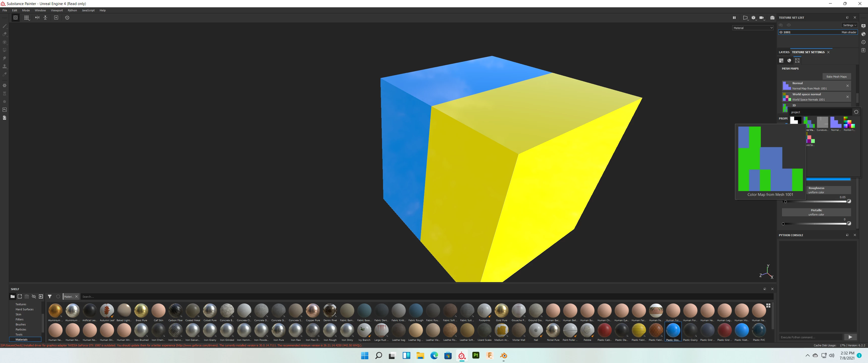Open the Viewport menu
The image size is (868, 363).
(x=57, y=10)
